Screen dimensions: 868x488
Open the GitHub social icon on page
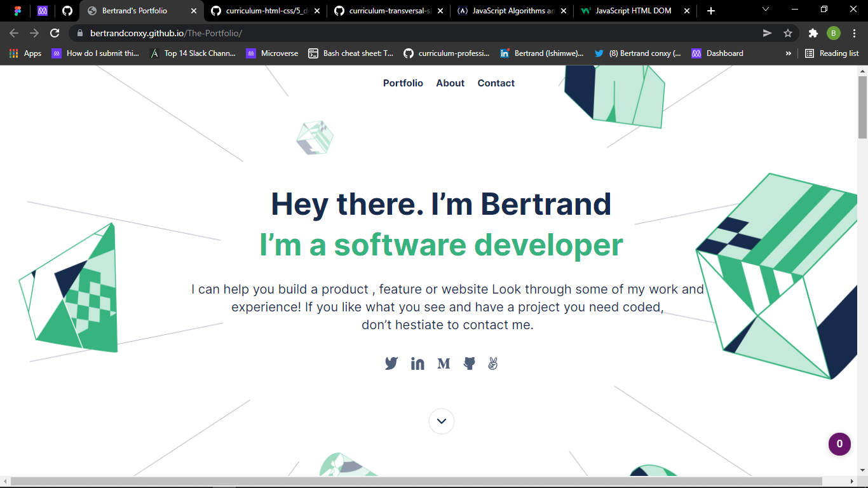click(470, 363)
